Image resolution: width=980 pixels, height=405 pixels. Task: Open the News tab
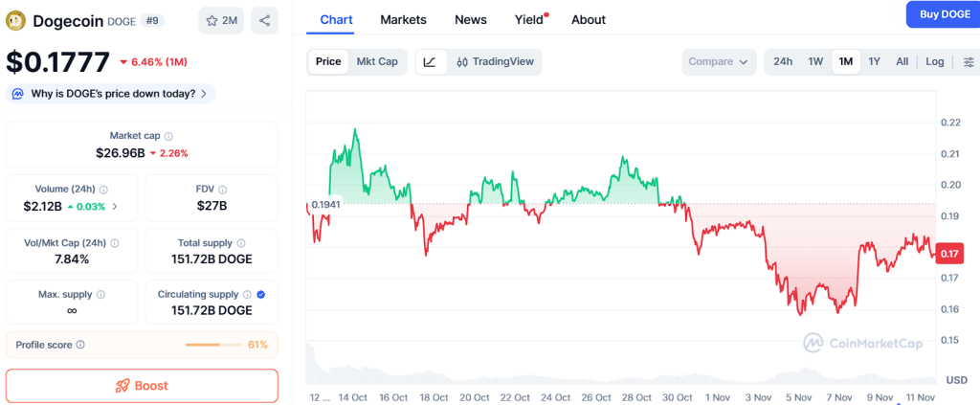pos(470,20)
